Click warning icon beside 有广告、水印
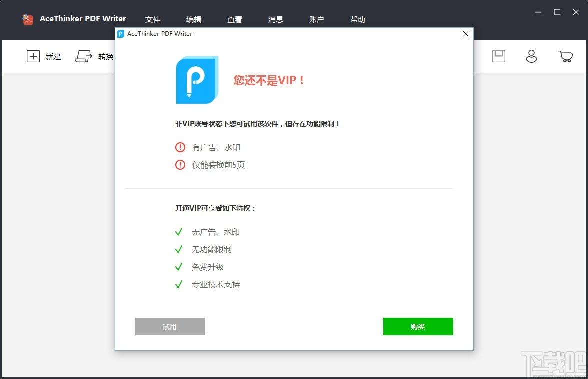 click(180, 147)
